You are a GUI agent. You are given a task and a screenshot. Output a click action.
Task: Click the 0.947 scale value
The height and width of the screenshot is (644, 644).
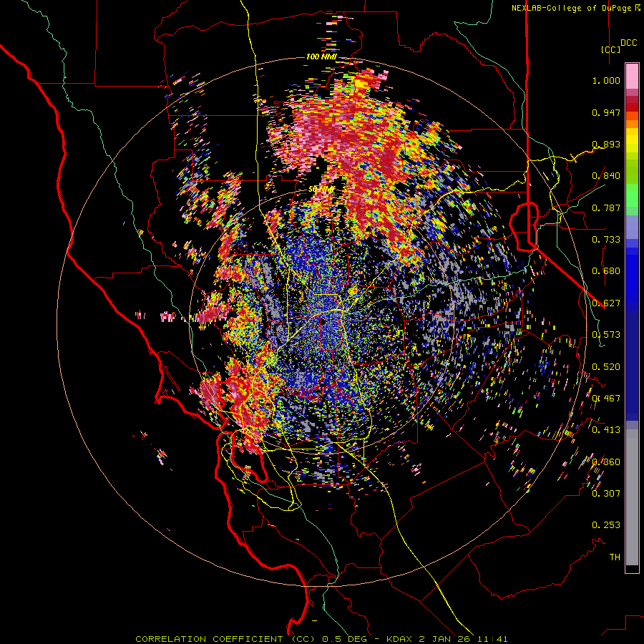(x=606, y=112)
